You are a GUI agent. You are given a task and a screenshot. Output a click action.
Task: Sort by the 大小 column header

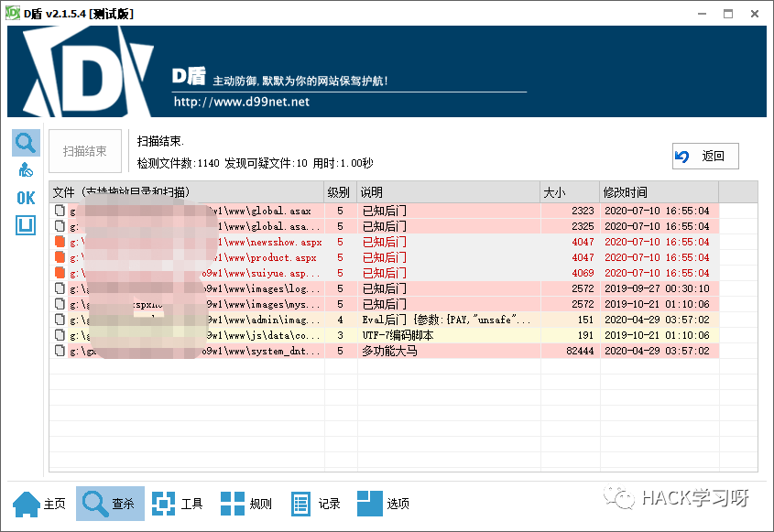tap(570, 192)
